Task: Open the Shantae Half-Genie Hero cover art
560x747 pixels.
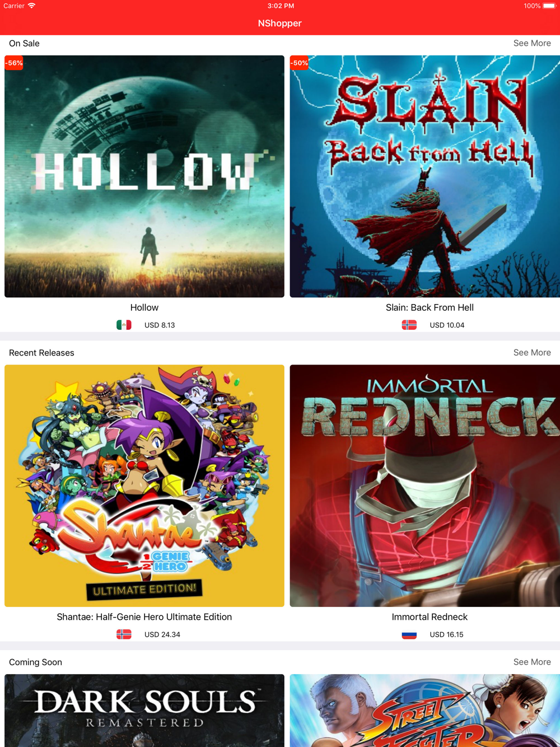Action: 144,486
